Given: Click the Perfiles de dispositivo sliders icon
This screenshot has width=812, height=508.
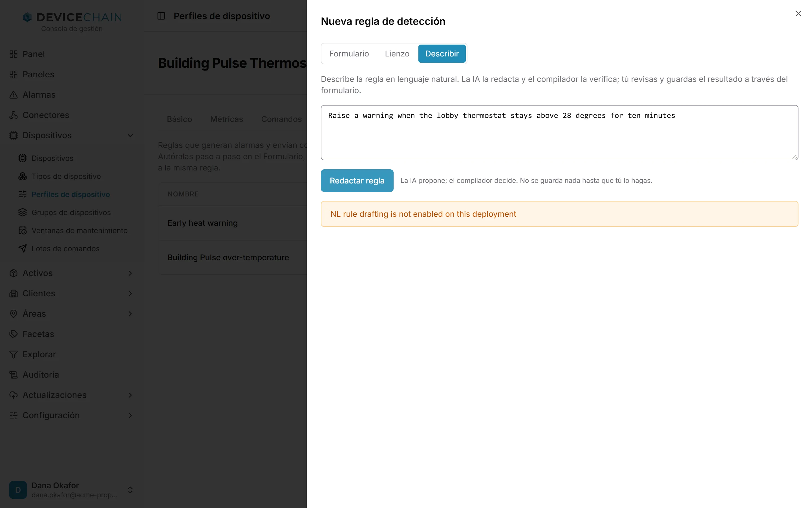Looking at the screenshot, I should click(23, 194).
